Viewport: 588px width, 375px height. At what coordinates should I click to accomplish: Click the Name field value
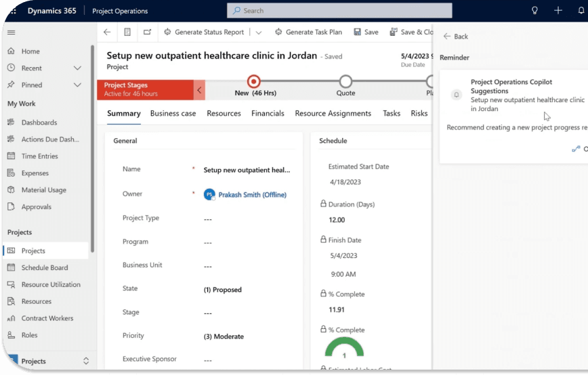coord(247,170)
